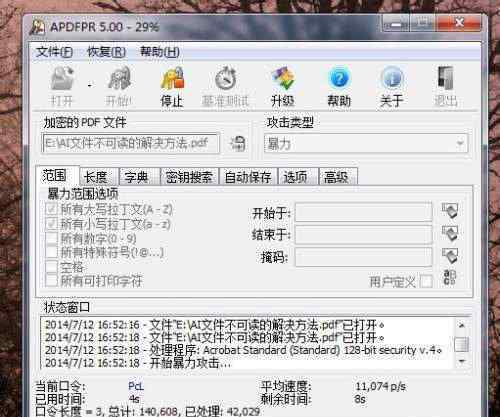This screenshot has width=500, height=417.
Task: Open the 关于 (About) toolbar icon
Action: [x=392, y=78]
